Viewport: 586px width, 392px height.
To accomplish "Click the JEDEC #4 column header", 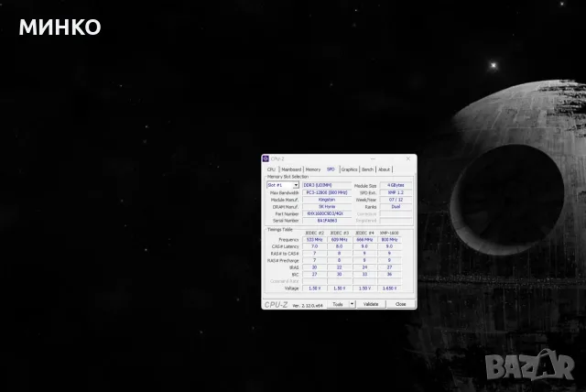I will (364, 233).
